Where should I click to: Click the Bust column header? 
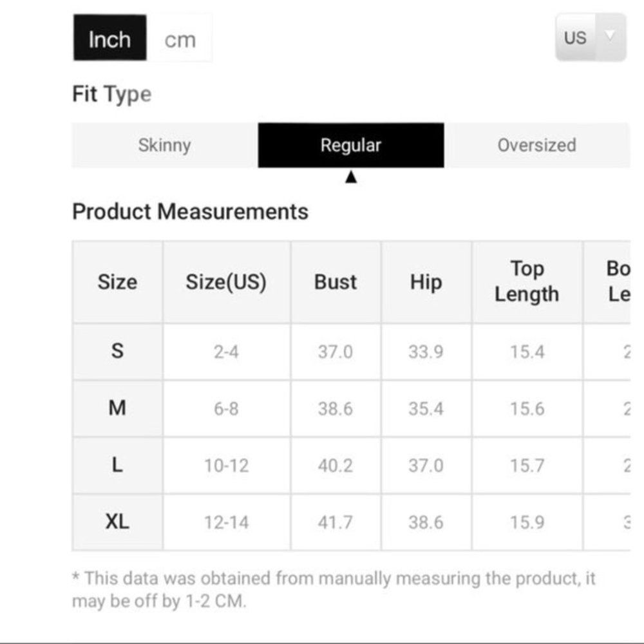click(336, 282)
